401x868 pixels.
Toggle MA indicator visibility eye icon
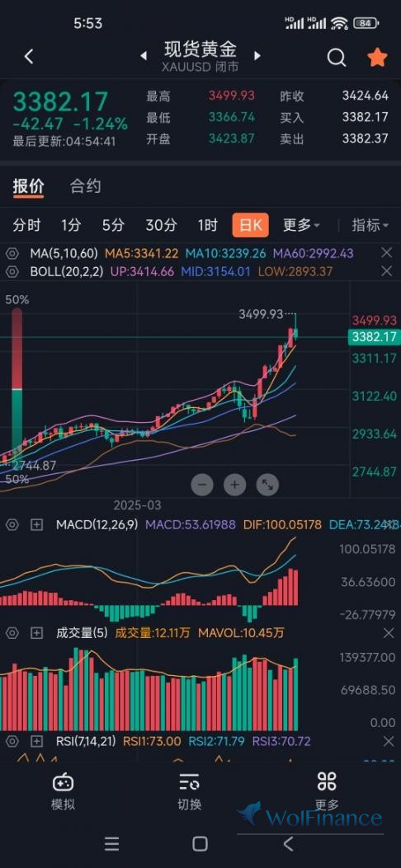(x=12, y=254)
